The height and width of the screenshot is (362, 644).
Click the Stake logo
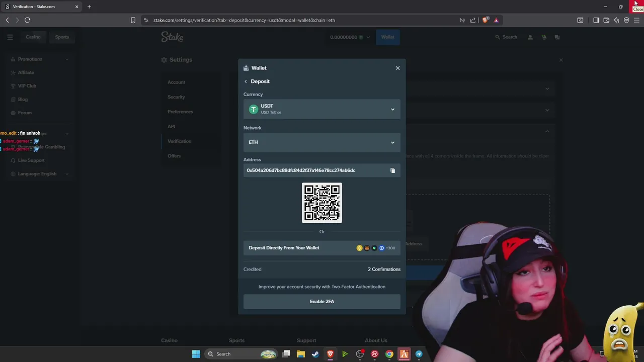(x=172, y=37)
